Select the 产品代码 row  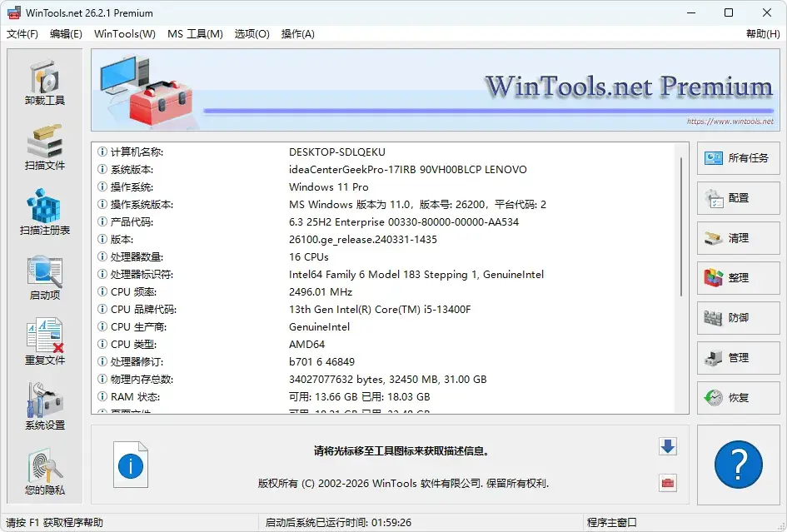[385, 221]
